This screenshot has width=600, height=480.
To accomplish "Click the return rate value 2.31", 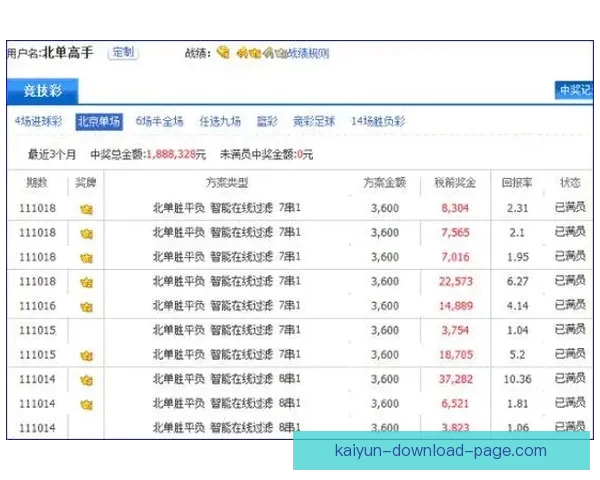I will click(x=517, y=208).
